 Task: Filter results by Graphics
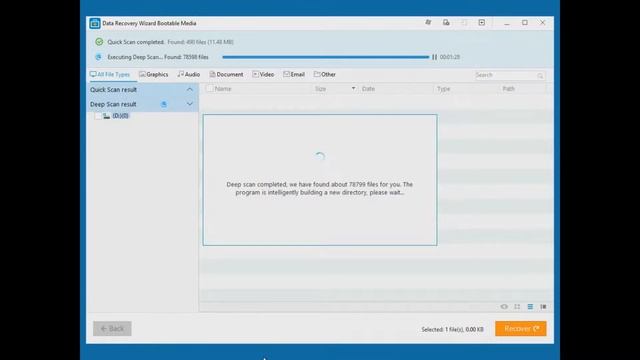(153, 74)
